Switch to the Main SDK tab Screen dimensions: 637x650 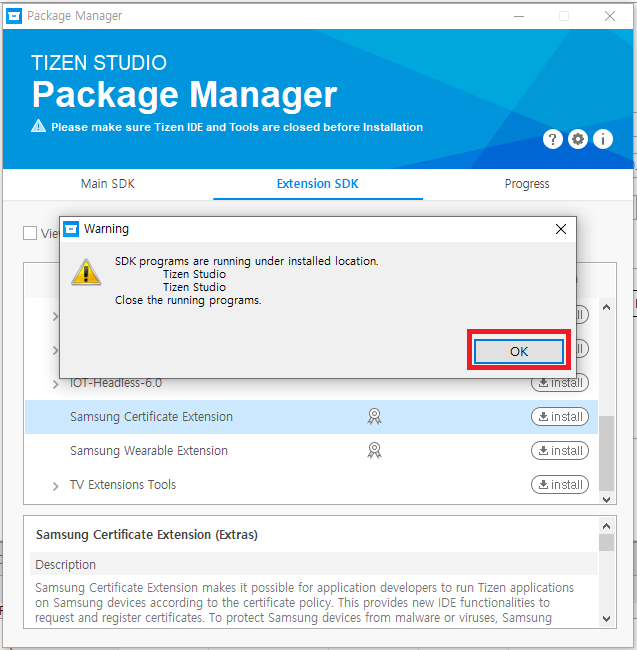point(108,184)
